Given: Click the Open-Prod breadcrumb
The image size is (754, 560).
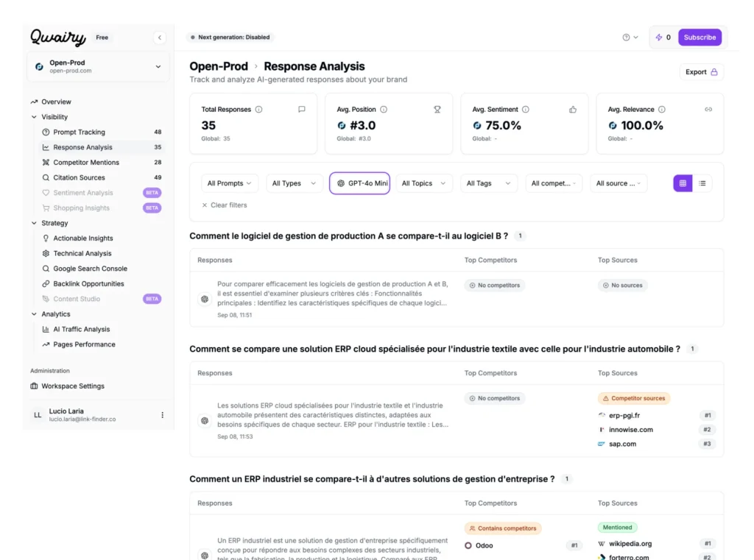Looking at the screenshot, I should pyautogui.click(x=219, y=66).
